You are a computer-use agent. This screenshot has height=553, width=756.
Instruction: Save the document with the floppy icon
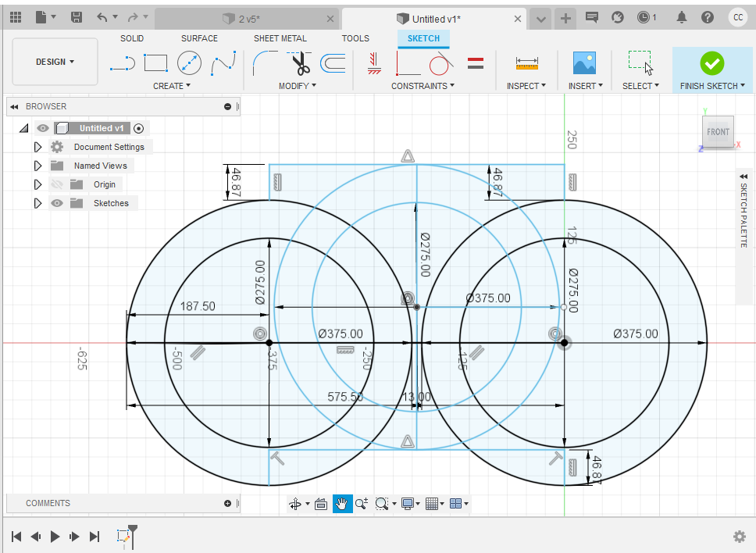pos(77,18)
